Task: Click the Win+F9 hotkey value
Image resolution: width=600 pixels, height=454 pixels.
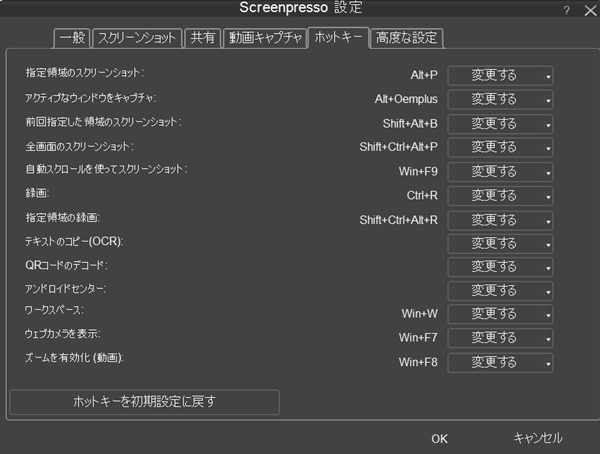Action: [418, 171]
